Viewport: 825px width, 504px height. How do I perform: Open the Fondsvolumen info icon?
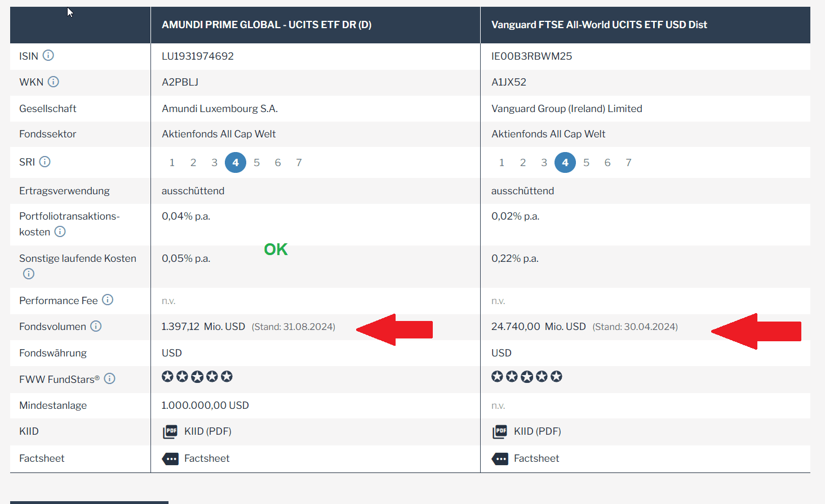click(x=96, y=326)
